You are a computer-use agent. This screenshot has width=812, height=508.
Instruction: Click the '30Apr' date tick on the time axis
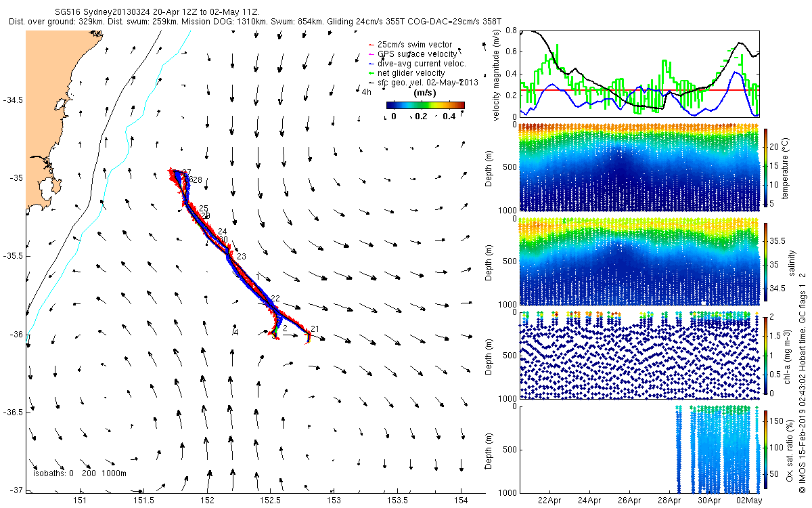coord(709,501)
